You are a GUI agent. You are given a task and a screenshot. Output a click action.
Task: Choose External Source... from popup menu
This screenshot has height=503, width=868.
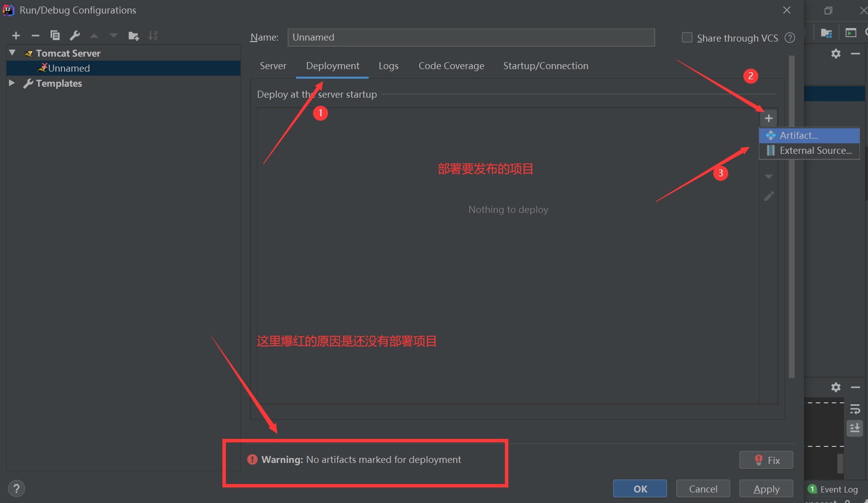click(809, 150)
